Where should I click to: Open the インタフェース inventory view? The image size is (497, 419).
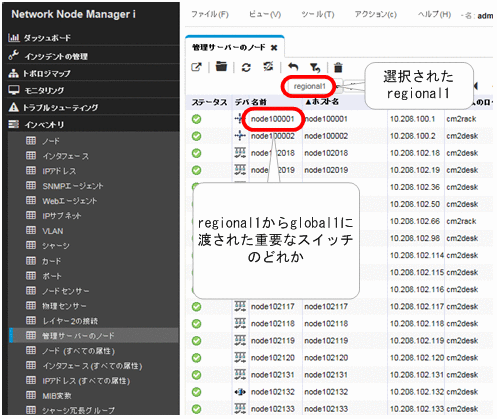point(65,156)
